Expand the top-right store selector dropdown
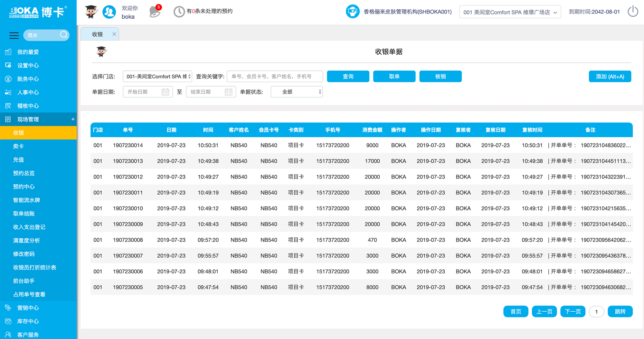This screenshot has width=644, height=339. coord(510,12)
